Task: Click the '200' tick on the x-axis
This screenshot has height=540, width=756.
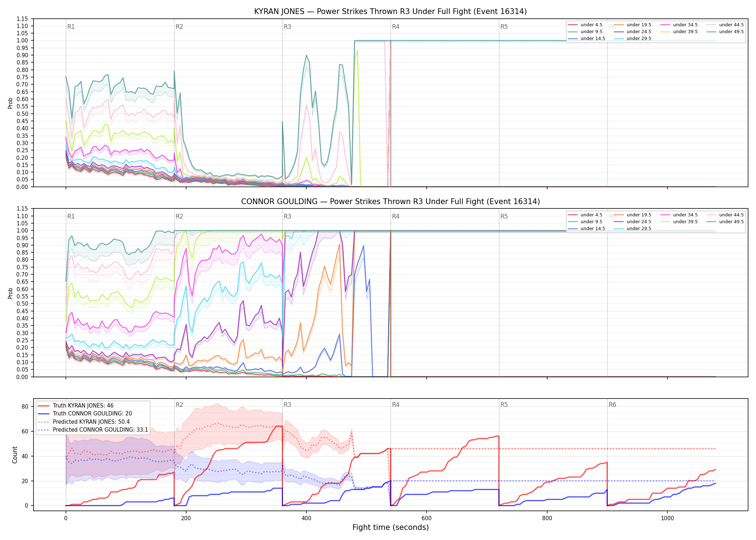Action: coord(186,518)
